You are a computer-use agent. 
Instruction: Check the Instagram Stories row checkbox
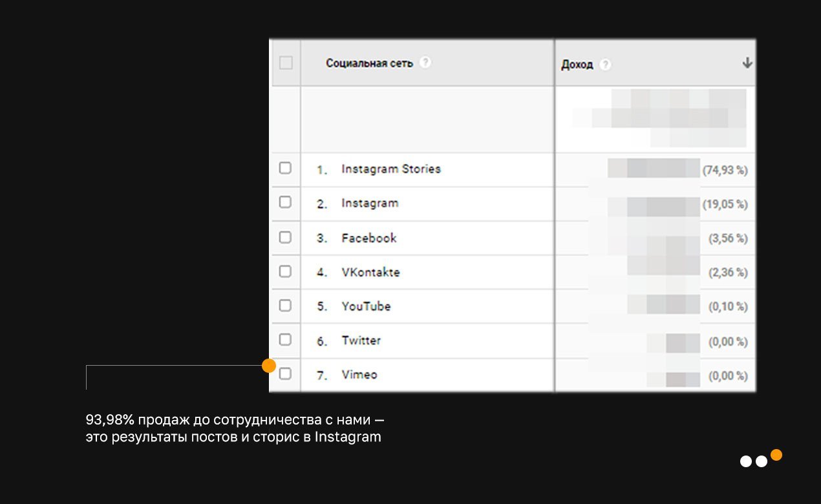click(x=285, y=168)
